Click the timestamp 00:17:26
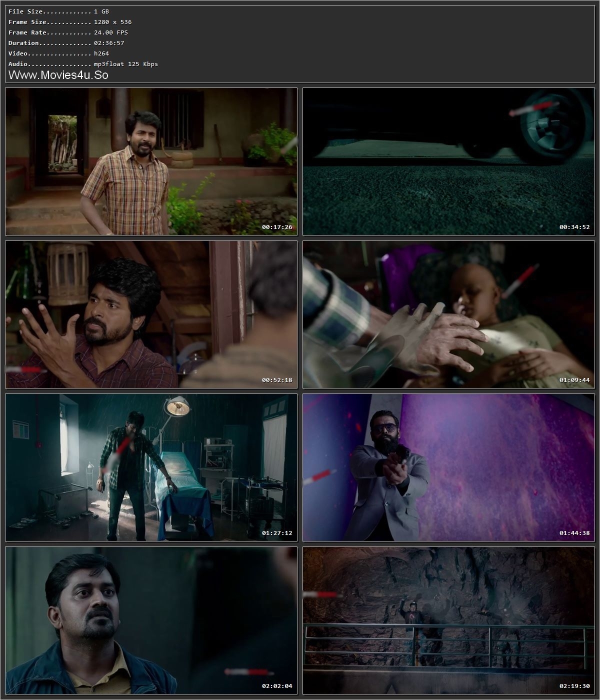The width and height of the screenshot is (600, 700). pos(277,227)
